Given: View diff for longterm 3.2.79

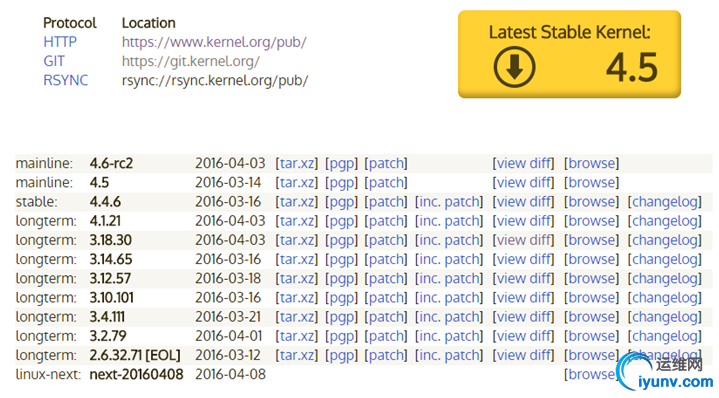Looking at the screenshot, I should pos(523,337).
